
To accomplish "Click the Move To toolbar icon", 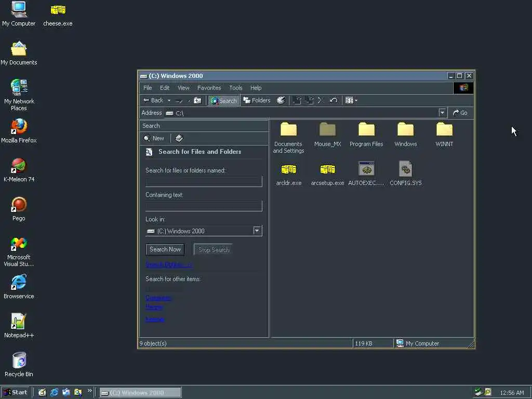I will point(297,100).
